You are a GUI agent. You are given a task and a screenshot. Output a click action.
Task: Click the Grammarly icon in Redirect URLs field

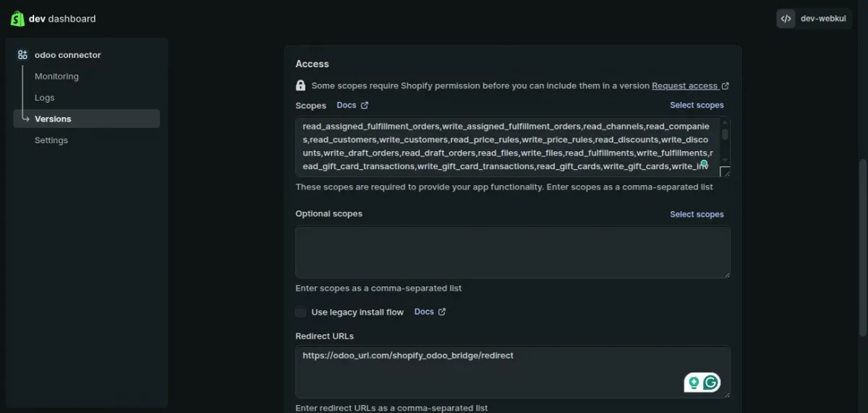click(x=711, y=383)
